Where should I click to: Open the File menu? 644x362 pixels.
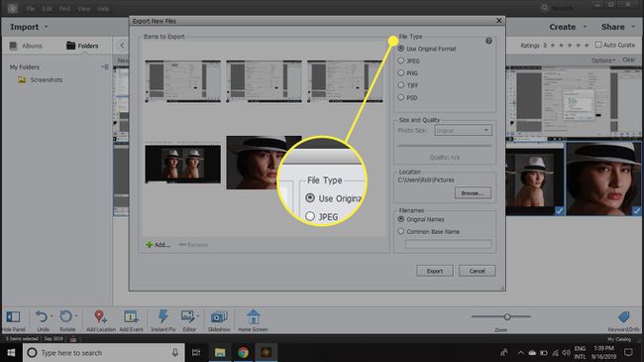31,9
